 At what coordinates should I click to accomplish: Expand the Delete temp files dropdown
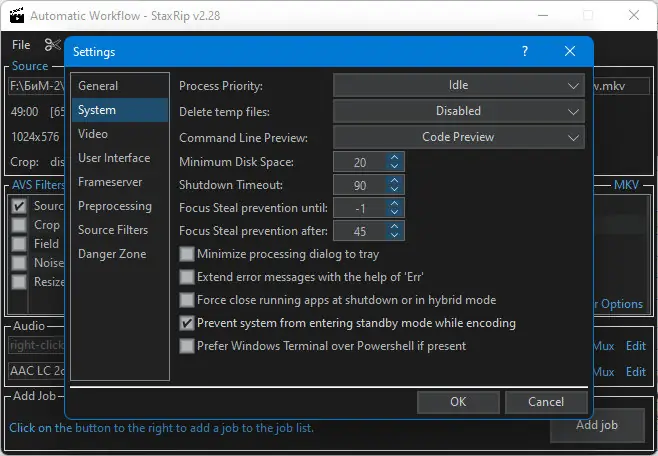pos(458,111)
